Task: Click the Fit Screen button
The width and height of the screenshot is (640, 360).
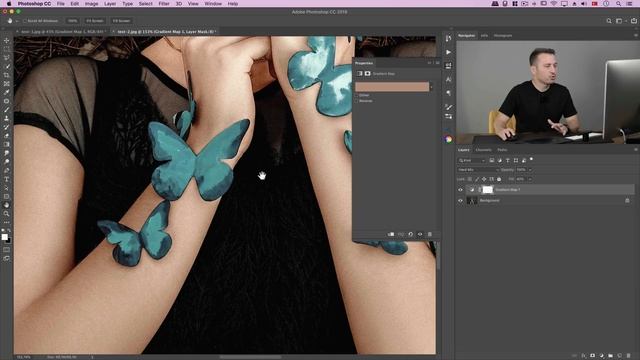Action: (95, 21)
